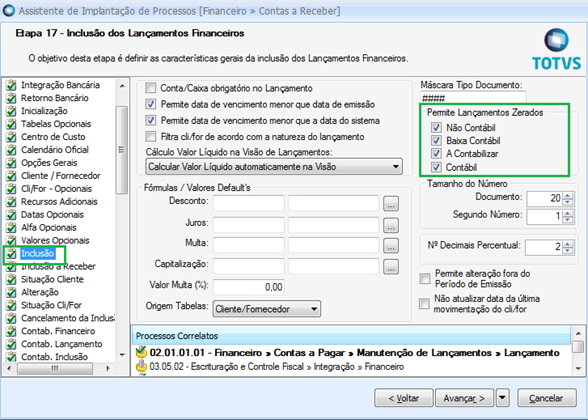Uncheck vencimento menor que a data do sistema

[150, 120]
